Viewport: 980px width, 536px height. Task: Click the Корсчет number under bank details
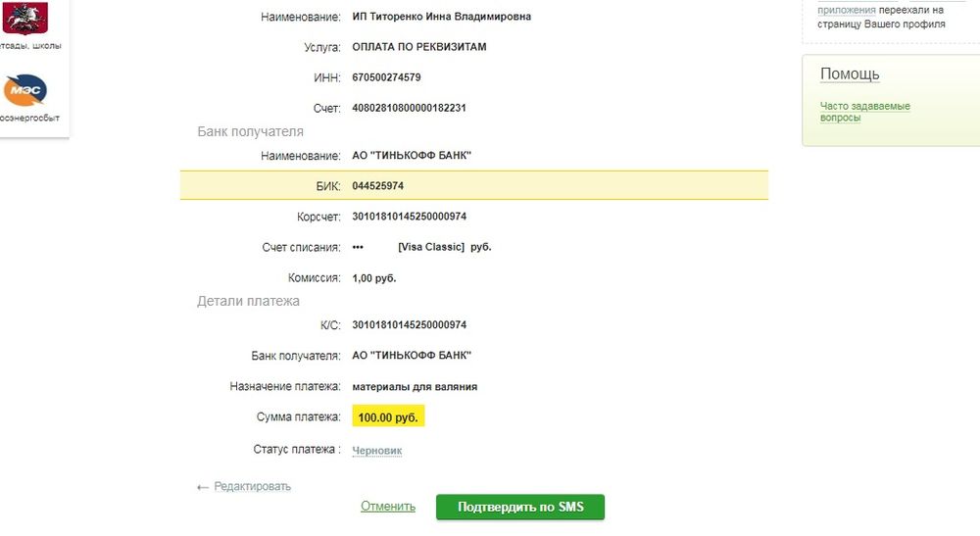[409, 217]
